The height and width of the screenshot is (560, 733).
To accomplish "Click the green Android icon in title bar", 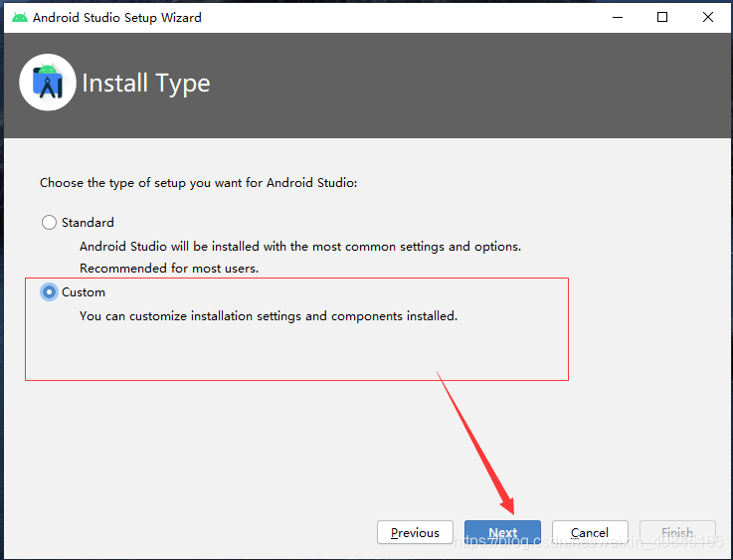I will tap(20, 18).
